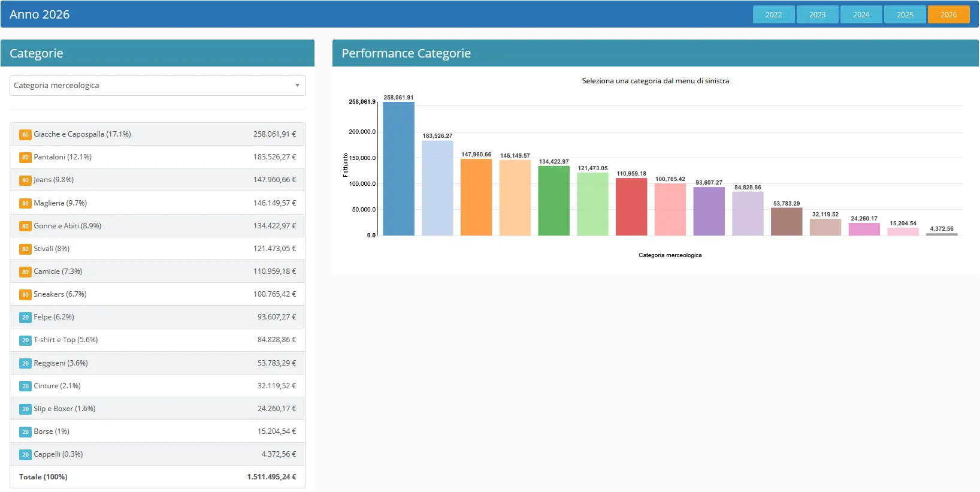980x492 pixels.
Task: Click the Categoria merceologica chart axis label
Action: [670, 255]
